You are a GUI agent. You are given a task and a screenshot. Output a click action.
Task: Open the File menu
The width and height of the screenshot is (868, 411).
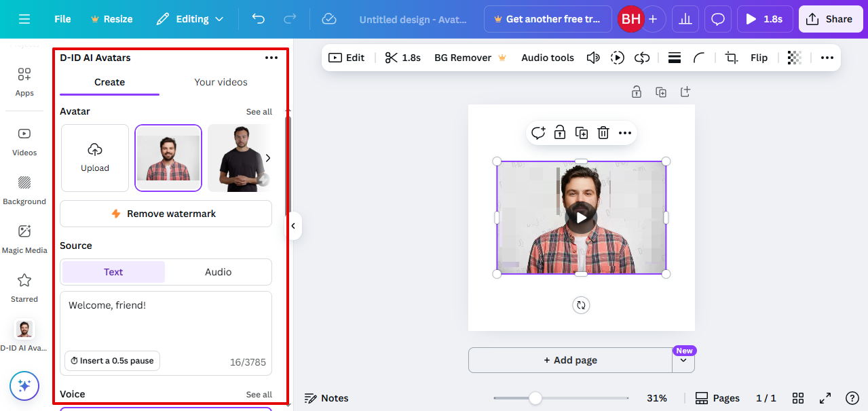[x=62, y=18]
